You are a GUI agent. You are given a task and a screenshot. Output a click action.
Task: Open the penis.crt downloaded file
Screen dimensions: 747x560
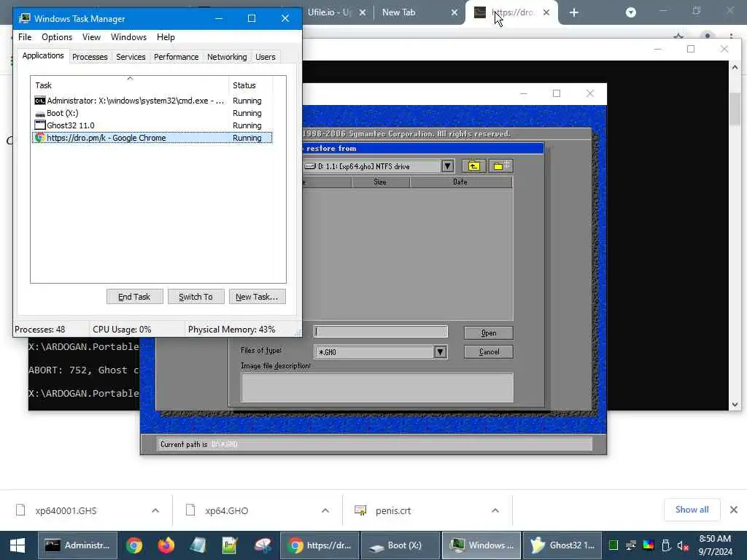[393, 510]
